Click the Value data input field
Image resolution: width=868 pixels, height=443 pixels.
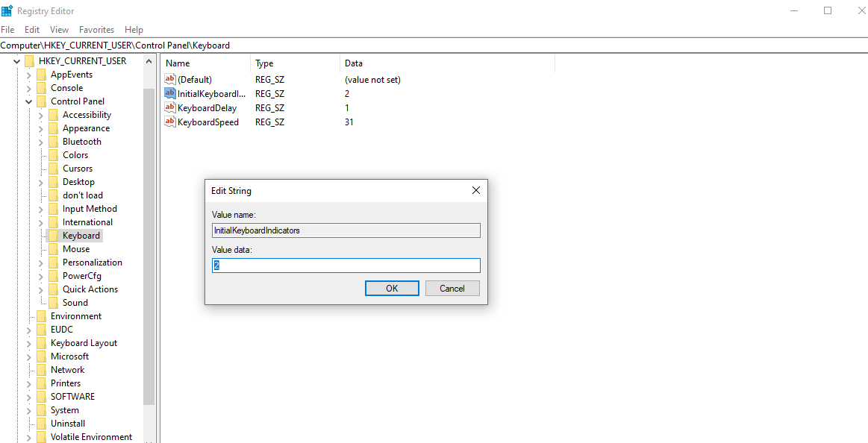click(x=346, y=266)
